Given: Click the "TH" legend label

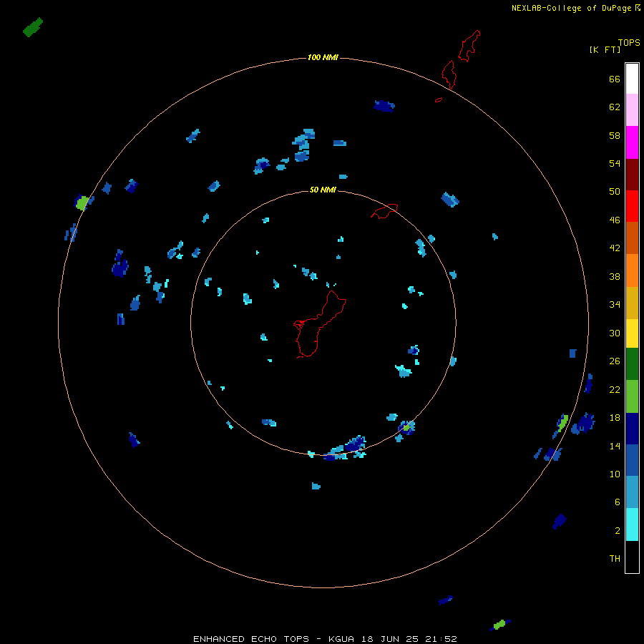Looking at the screenshot, I should click(x=615, y=559).
